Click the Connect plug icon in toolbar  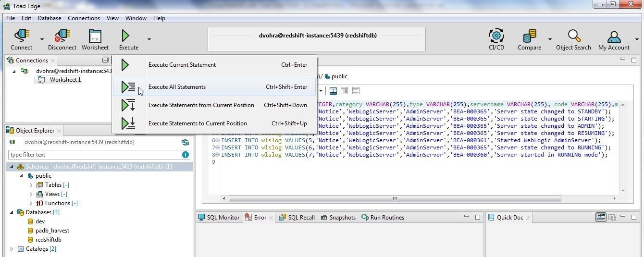pyautogui.click(x=22, y=36)
